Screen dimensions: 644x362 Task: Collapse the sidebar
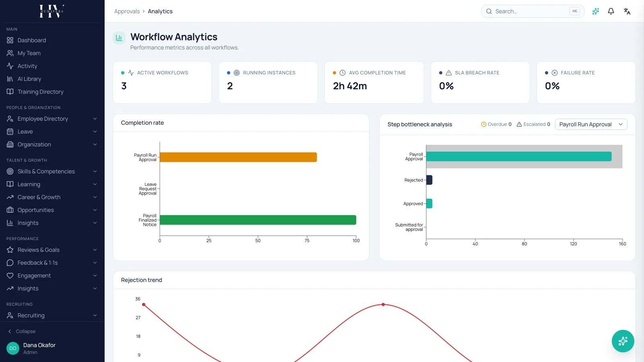22,331
